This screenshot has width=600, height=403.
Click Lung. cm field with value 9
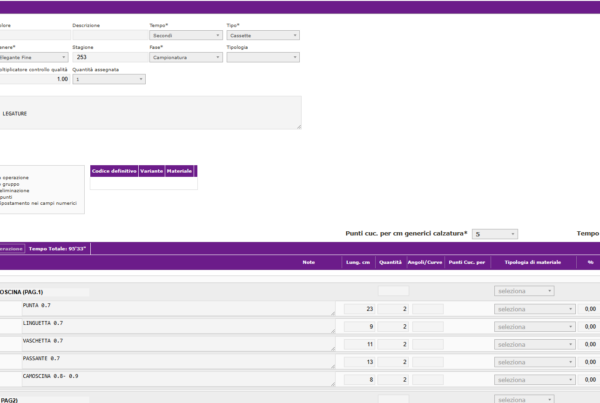click(359, 326)
